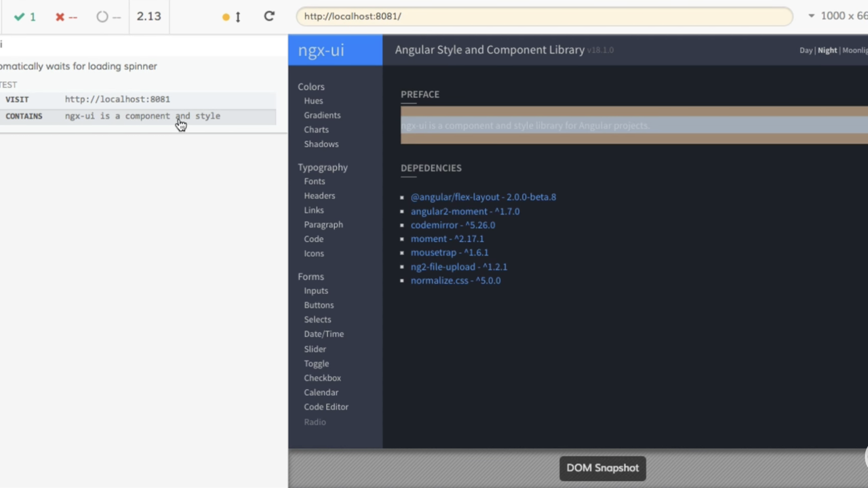The height and width of the screenshot is (488, 868).
Task: Select the Night theme option
Action: pyautogui.click(x=827, y=50)
